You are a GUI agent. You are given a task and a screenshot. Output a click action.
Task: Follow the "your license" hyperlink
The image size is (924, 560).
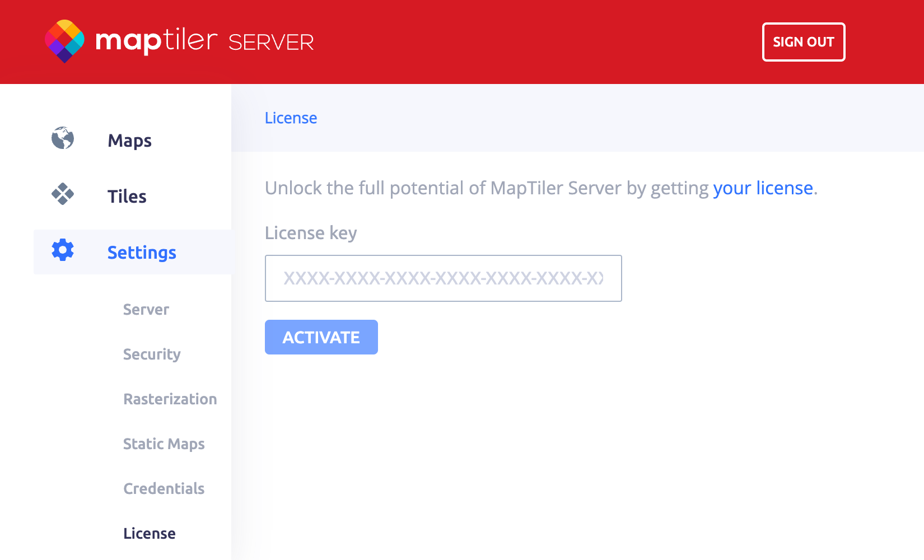[763, 188]
